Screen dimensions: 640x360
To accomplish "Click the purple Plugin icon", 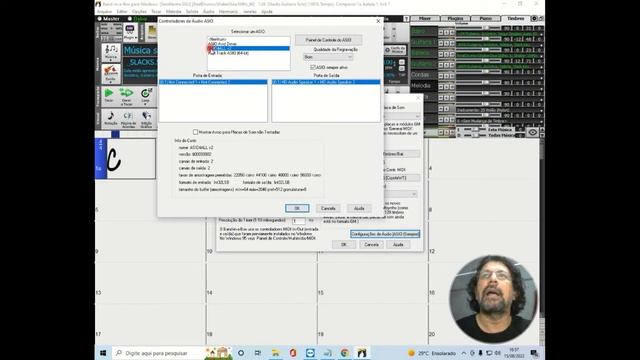I will [x=130, y=29].
